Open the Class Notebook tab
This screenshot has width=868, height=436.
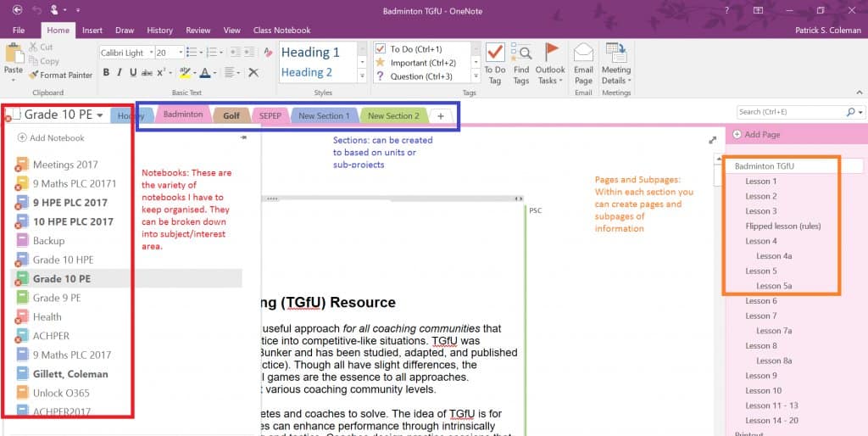coord(281,31)
